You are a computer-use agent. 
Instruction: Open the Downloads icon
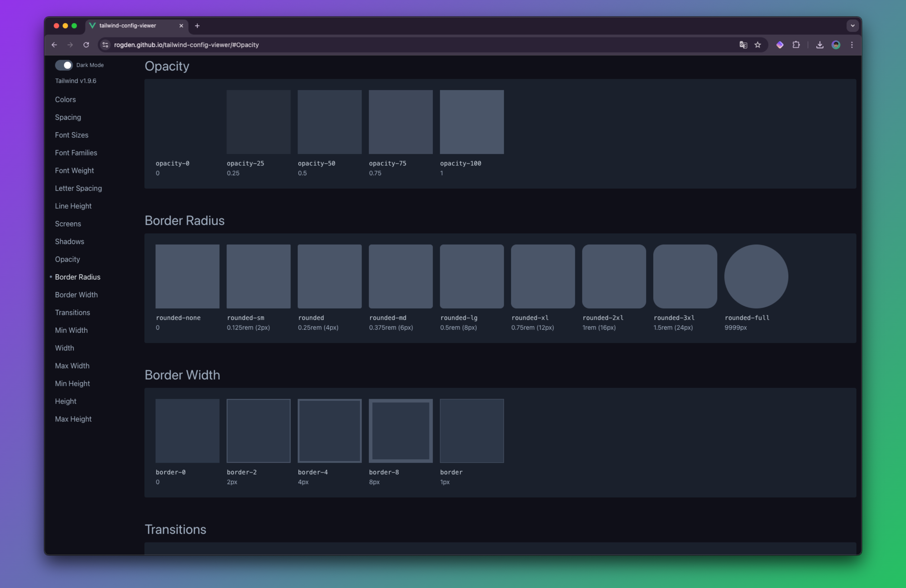tap(820, 45)
